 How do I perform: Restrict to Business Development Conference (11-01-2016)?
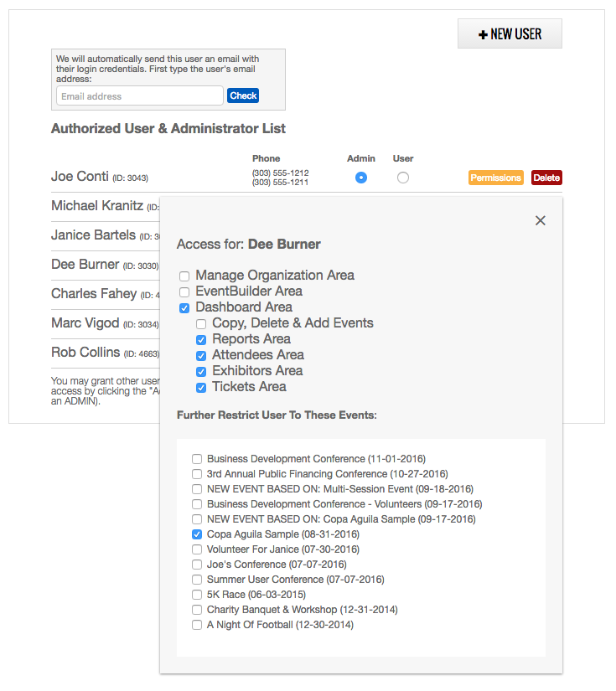(197, 459)
